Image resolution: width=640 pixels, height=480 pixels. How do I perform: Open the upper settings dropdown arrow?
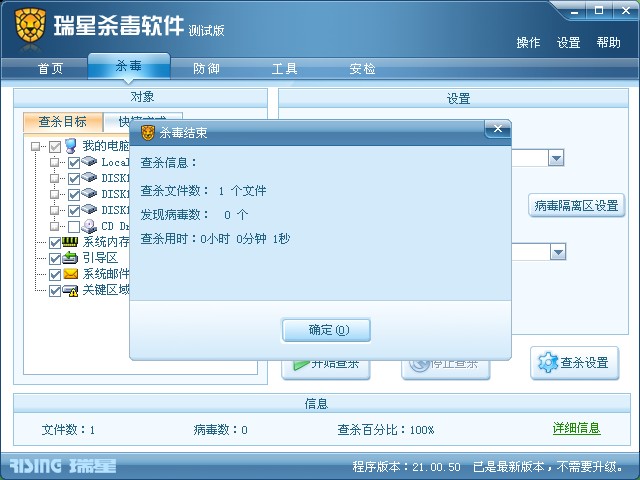tap(556, 158)
